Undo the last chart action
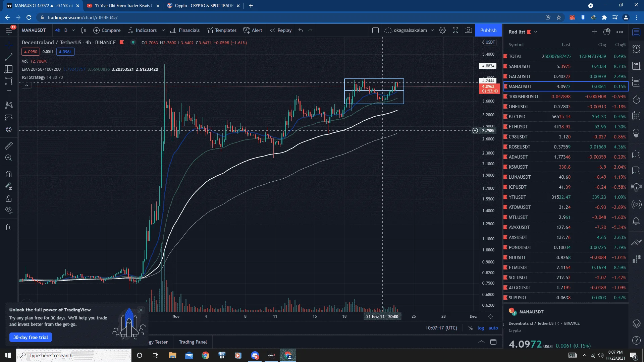 click(301, 30)
